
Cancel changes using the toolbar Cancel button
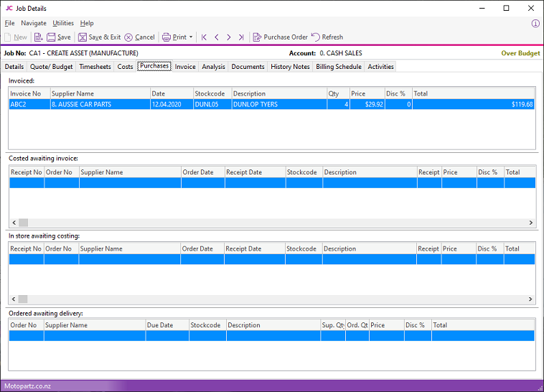point(139,37)
